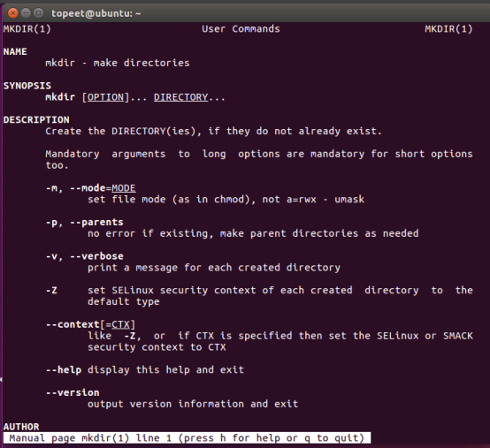This screenshot has height=448, width=490.
Task: Click the 'Manual page mkdir(1) line 1' status line
Action: (187, 437)
